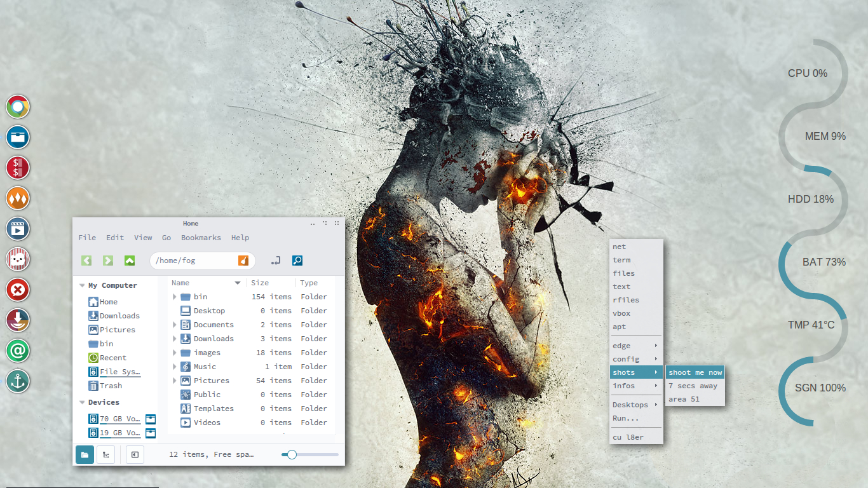
Task: Expand the Downloads folder in file list
Action: [x=175, y=339]
